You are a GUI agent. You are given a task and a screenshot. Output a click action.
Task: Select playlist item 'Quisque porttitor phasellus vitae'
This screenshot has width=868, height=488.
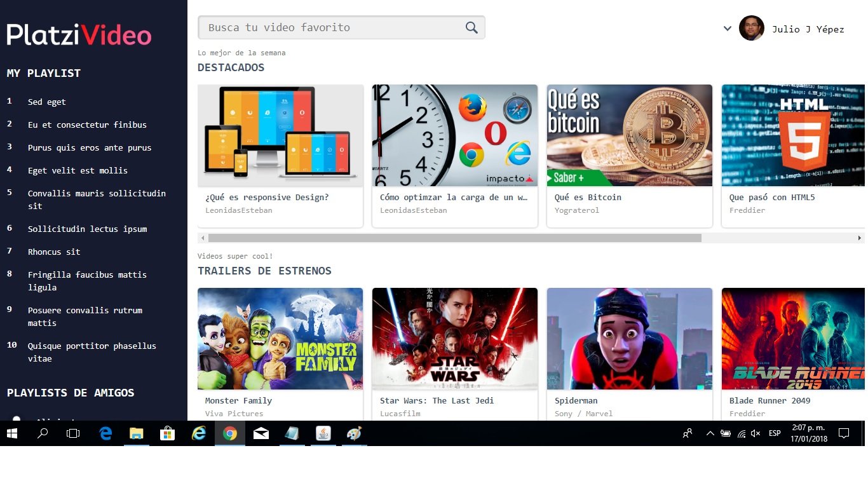click(92, 352)
